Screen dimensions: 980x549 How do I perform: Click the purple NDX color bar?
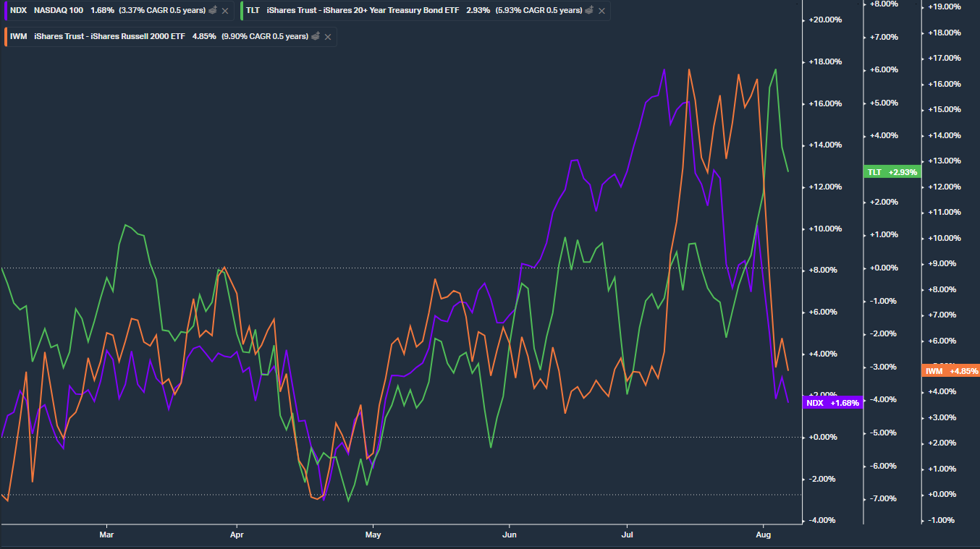[5, 11]
